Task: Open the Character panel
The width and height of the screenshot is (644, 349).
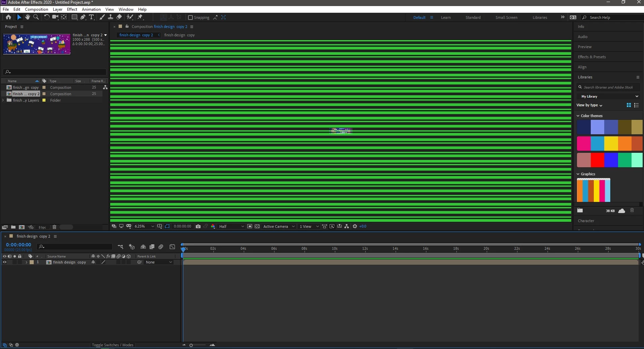Action: (586, 221)
